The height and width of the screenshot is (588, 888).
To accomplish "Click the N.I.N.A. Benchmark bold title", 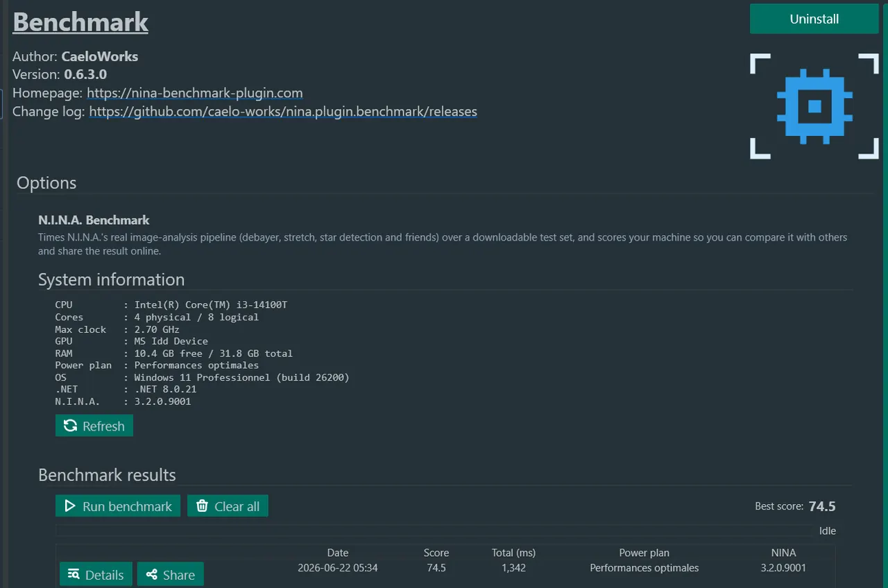I will (94, 220).
